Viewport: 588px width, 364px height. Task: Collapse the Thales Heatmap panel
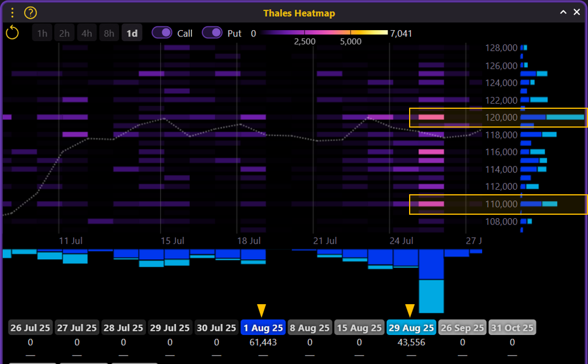tap(563, 13)
